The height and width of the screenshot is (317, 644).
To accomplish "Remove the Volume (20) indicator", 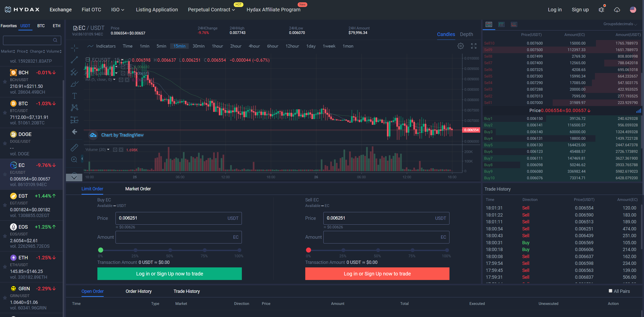I will (121, 150).
